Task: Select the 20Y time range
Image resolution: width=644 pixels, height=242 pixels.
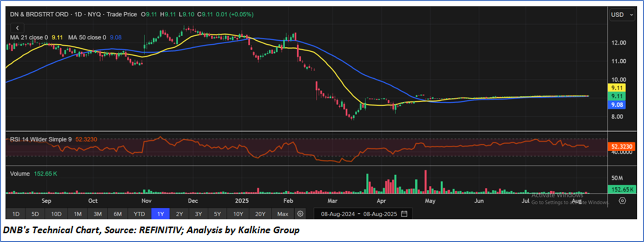Action: coord(260,214)
